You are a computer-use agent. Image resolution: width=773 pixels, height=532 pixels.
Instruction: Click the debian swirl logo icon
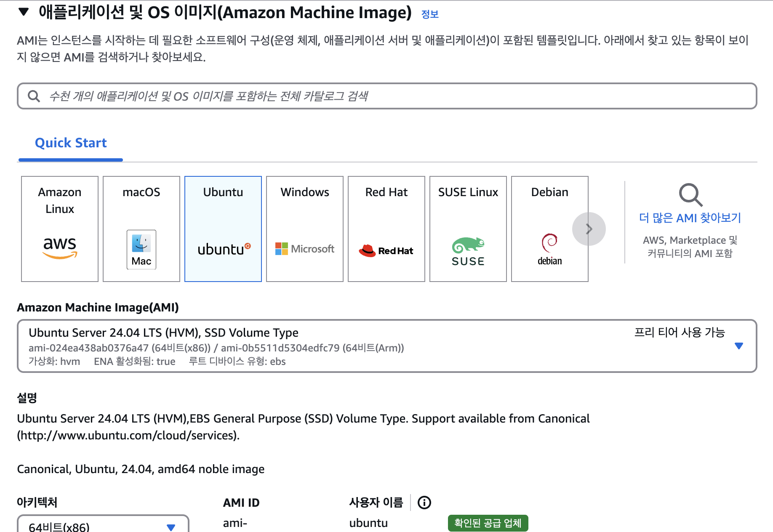coord(550,250)
